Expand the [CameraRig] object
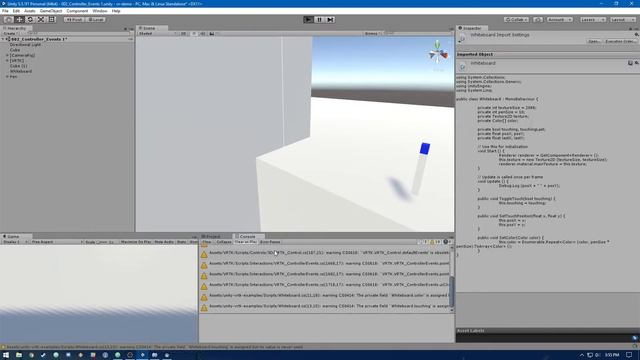 click(x=7, y=55)
